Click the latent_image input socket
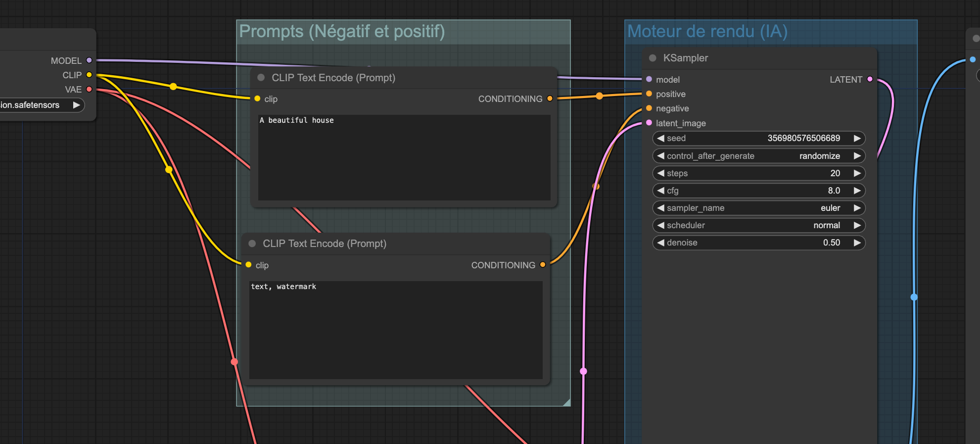This screenshot has width=980, height=444. pos(649,123)
